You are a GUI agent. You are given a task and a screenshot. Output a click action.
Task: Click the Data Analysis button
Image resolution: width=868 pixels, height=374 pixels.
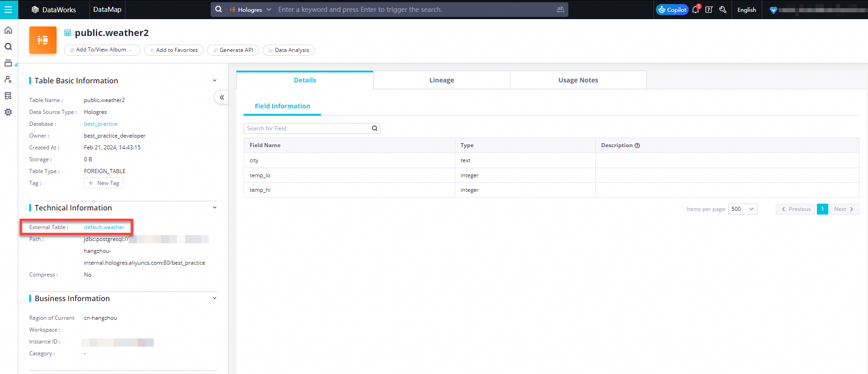point(289,50)
